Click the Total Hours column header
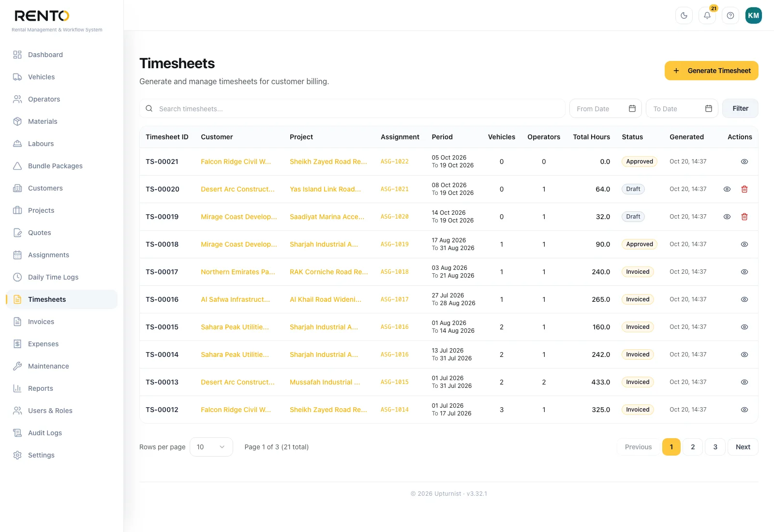774x532 pixels. click(x=591, y=137)
